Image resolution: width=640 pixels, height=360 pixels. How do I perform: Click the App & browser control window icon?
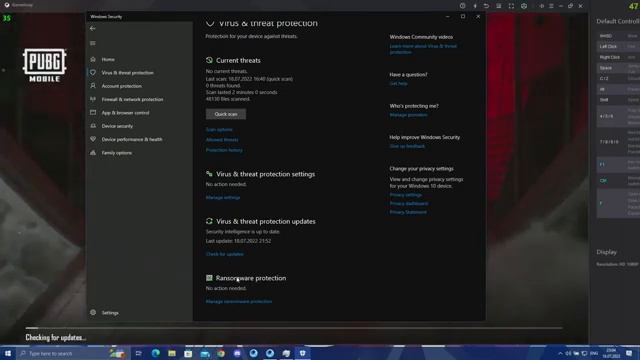[93, 113]
